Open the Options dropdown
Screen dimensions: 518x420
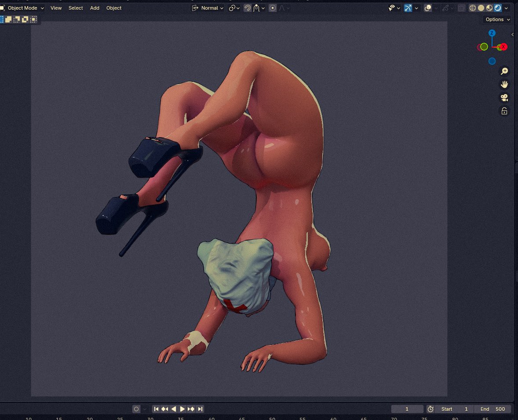pos(497,19)
